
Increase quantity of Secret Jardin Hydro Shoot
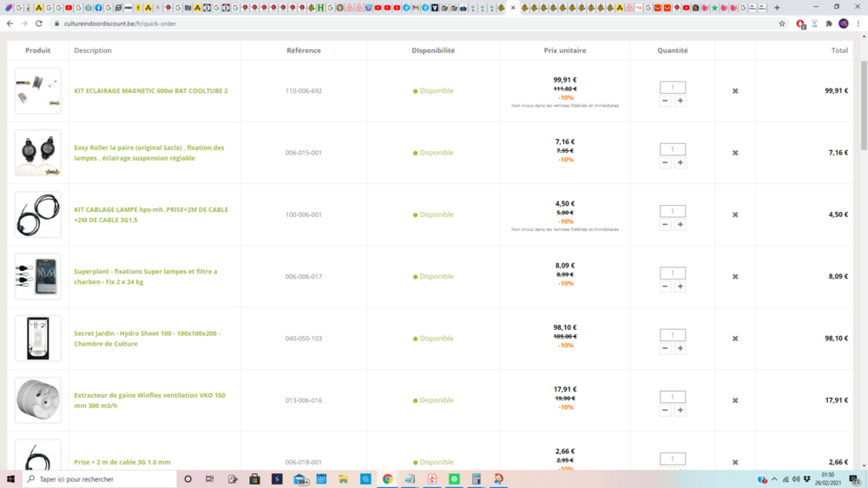681,348
